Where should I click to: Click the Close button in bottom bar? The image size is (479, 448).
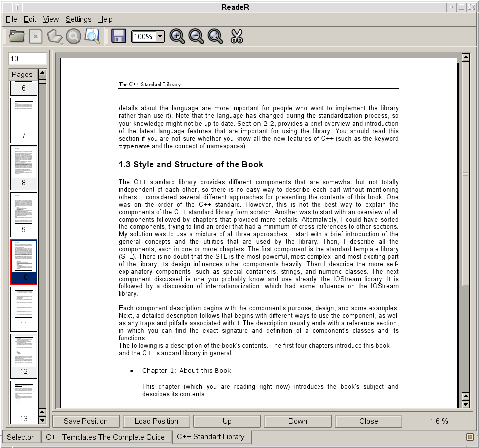[x=368, y=421]
